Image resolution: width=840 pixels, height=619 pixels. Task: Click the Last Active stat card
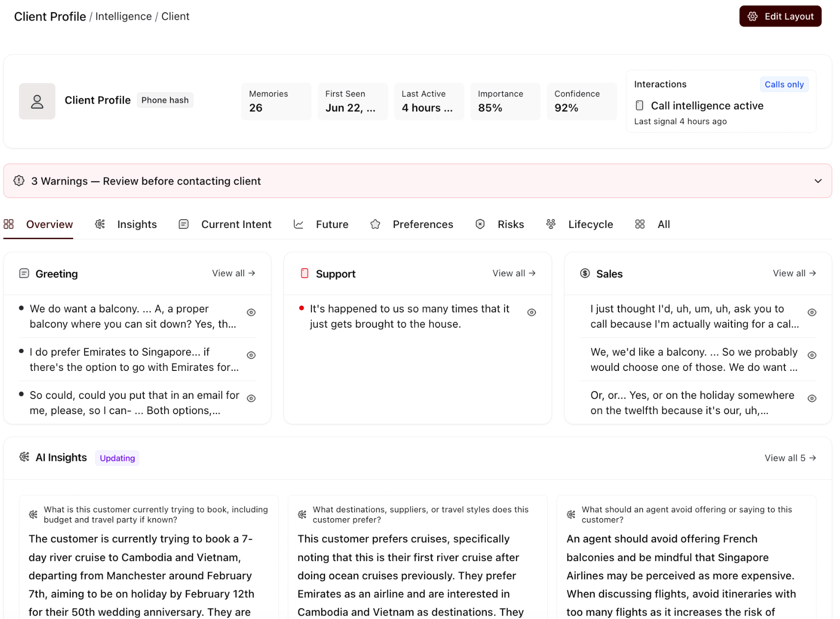point(429,101)
